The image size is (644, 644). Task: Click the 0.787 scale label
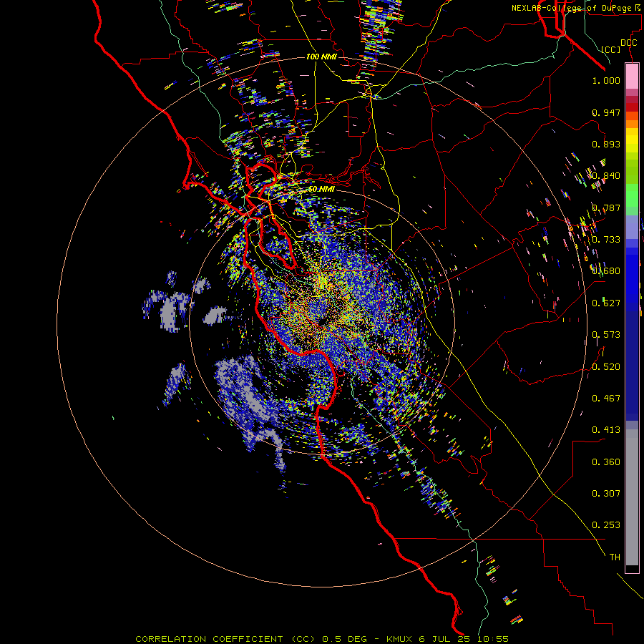click(x=606, y=208)
